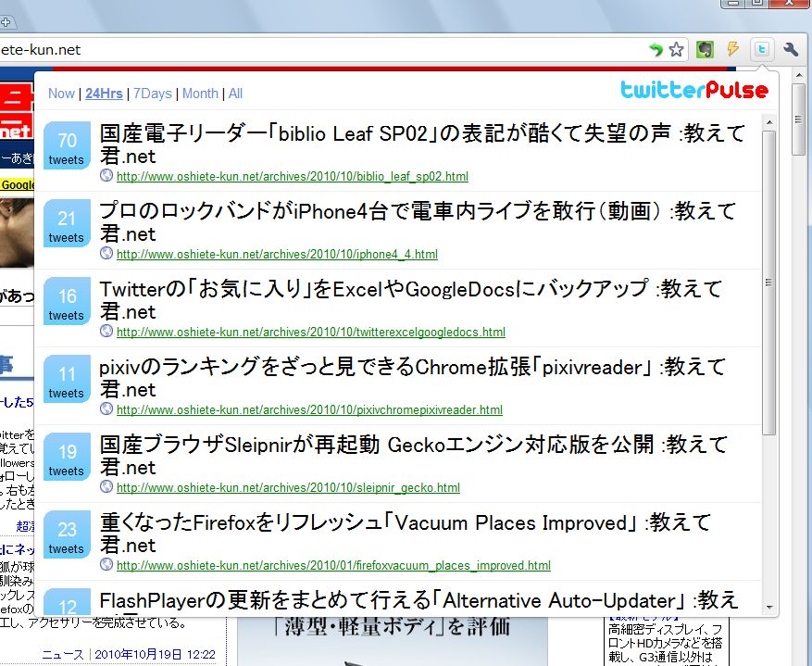Open the Twitter Excel GoogleDocs backup title
Screen dimensions: 812x666
point(411,300)
